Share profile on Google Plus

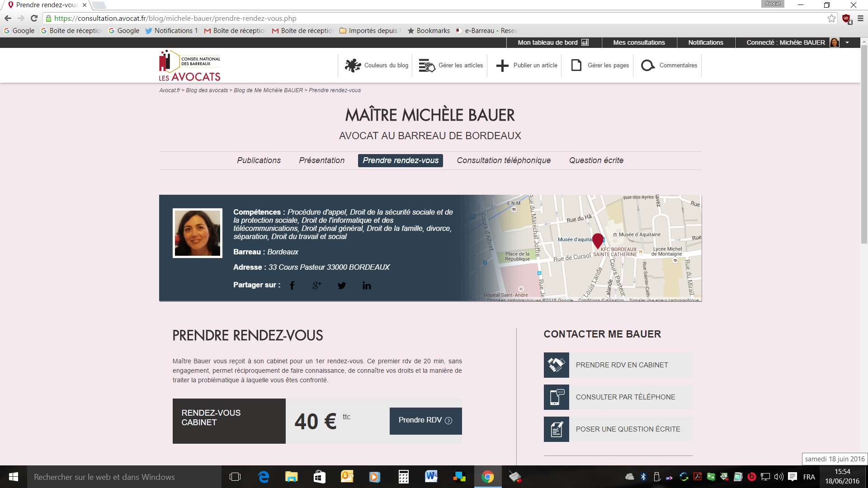[316, 286]
